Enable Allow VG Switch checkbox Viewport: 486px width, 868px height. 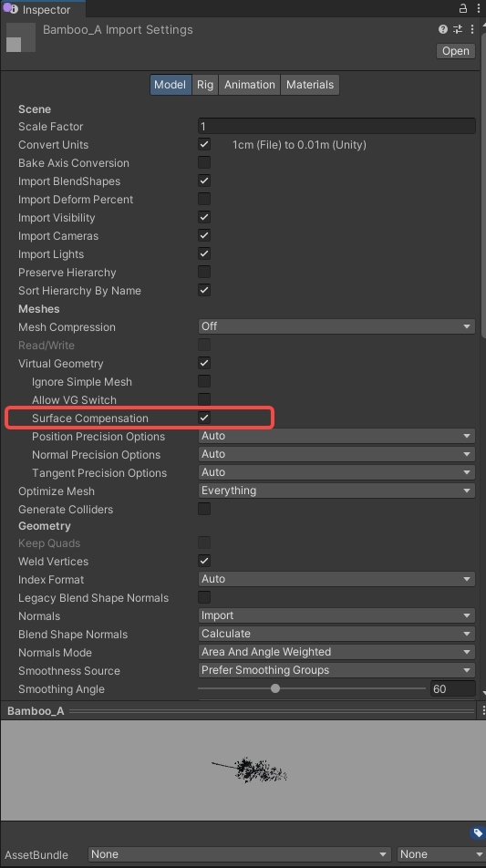[x=204, y=399]
